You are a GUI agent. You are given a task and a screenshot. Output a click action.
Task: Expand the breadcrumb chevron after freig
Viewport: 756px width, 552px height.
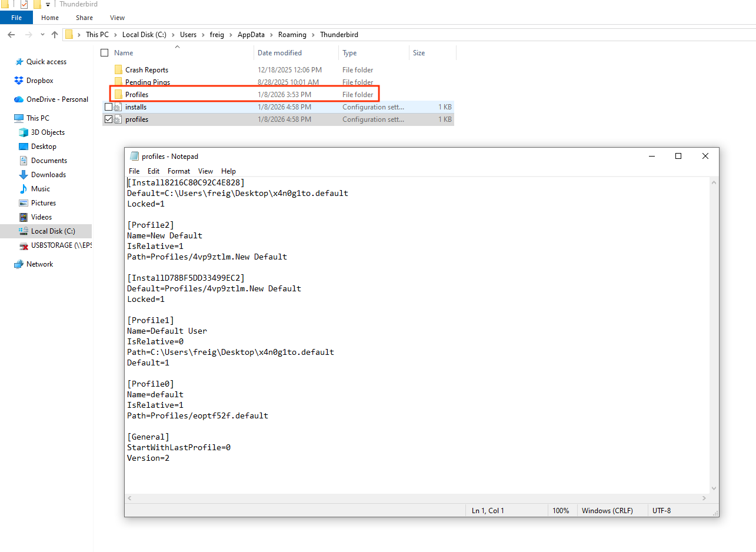click(231, 35)
